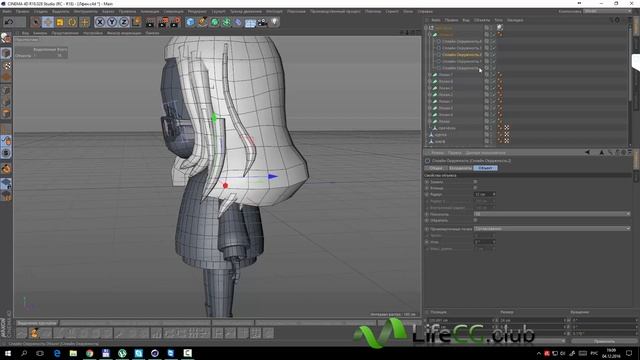Select the highlighted Сплайн Окружность.2 tree row
Screen dimensions: 640x360
point(462,55)
